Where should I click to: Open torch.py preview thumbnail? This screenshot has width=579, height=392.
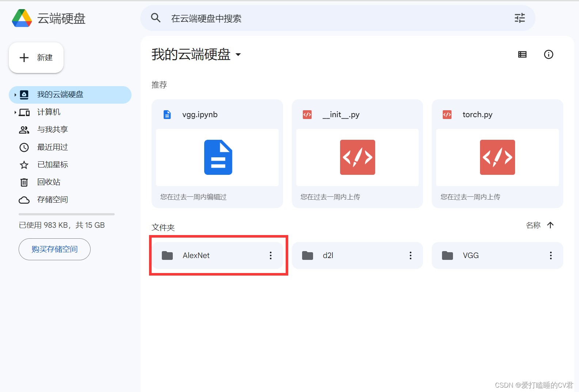click(498, 157)
